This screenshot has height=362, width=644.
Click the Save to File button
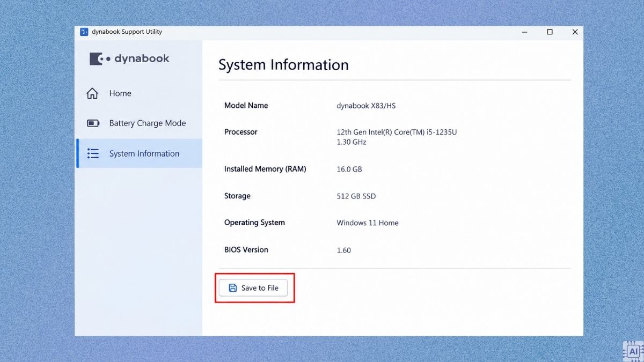253,288
